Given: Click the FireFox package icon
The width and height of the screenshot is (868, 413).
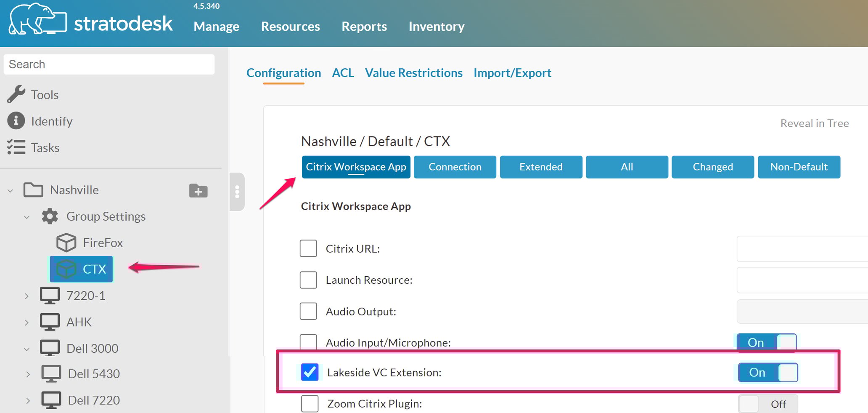Looking at the screenshot, I should click(x=66, y=242).
